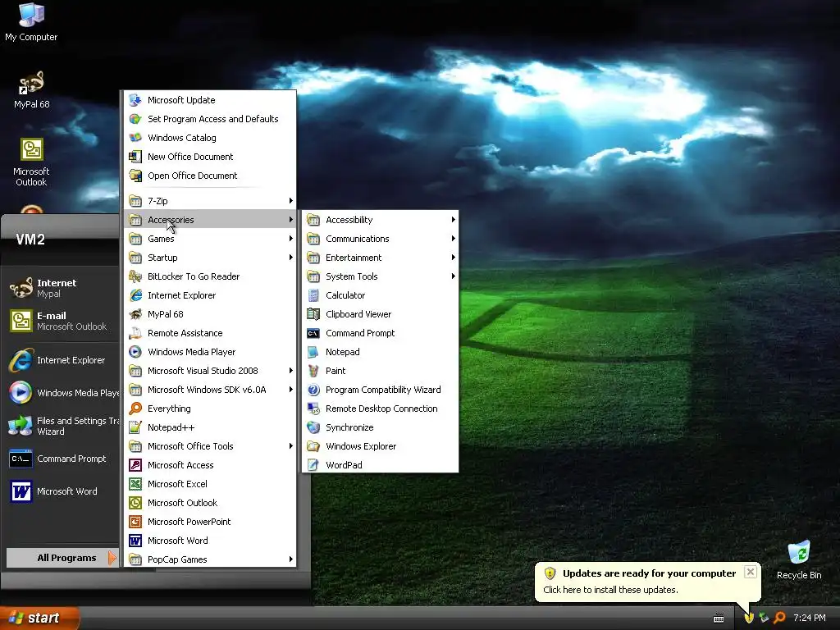Open Notepad from the Accessories submenu
The image size is (840, 630).
pos(380,352)
